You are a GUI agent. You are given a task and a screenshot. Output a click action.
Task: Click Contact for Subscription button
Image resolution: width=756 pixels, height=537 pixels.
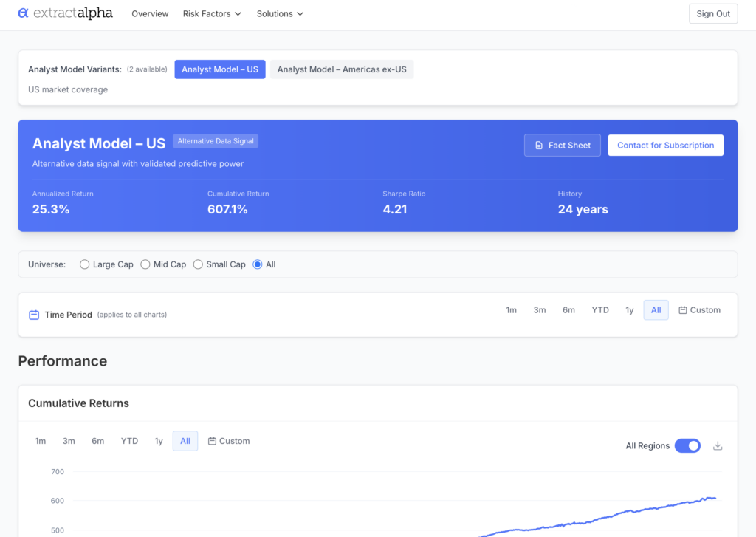pyautogui.click(x=665, y=146)
